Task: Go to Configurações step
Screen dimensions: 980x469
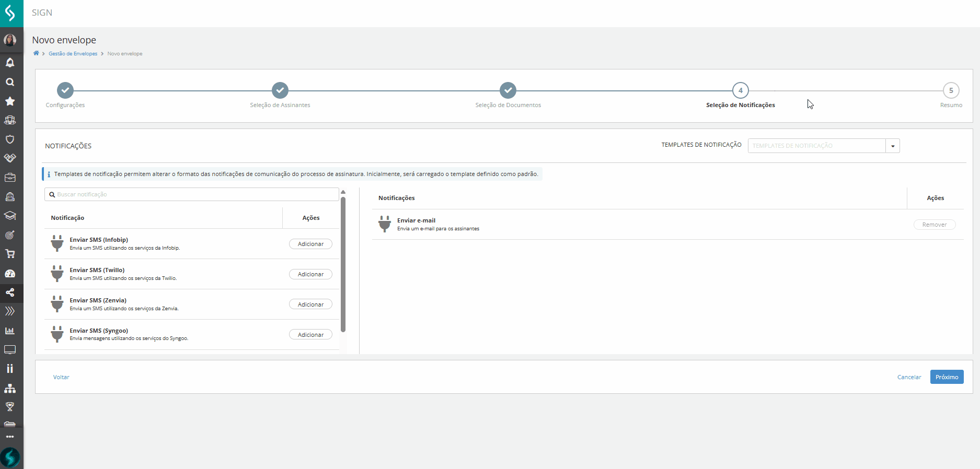Action: point(65,90)
